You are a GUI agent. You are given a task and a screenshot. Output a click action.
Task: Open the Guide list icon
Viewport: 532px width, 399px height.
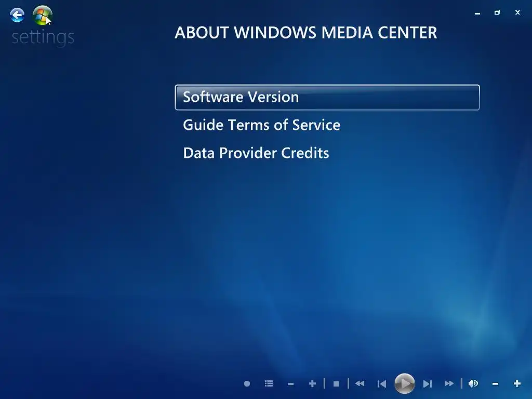coord(269,384)
